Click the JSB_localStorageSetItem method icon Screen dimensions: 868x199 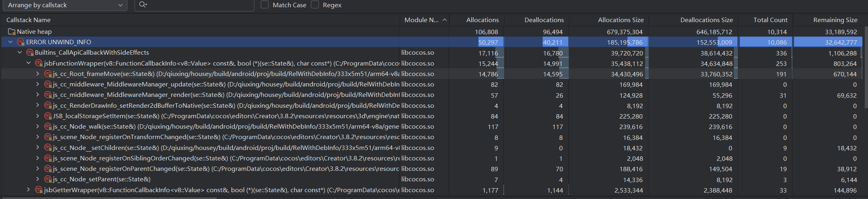[48, 116]
